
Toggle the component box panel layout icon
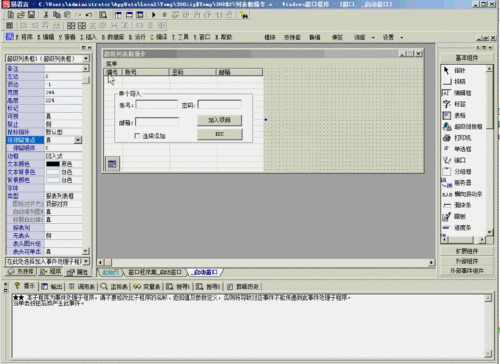139,15
